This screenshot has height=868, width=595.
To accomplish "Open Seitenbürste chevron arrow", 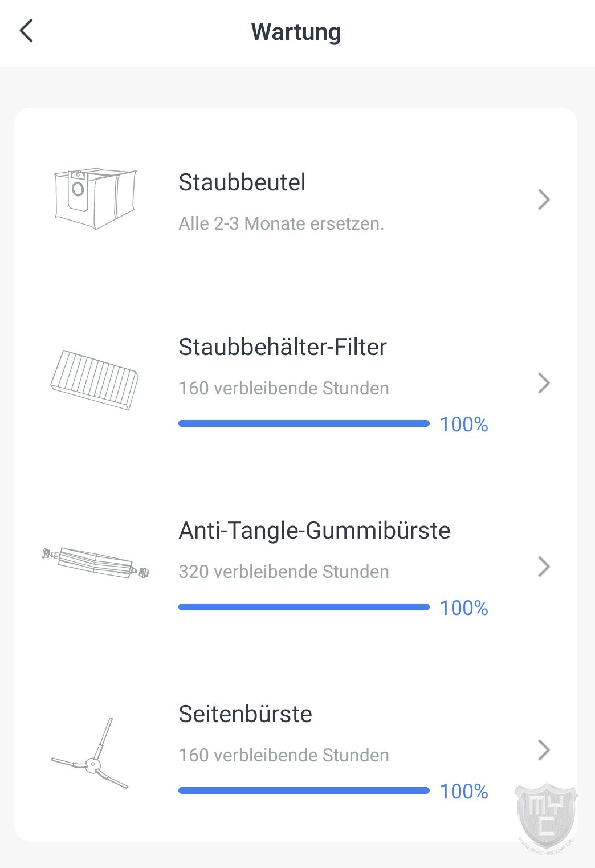I will point(544,750).
